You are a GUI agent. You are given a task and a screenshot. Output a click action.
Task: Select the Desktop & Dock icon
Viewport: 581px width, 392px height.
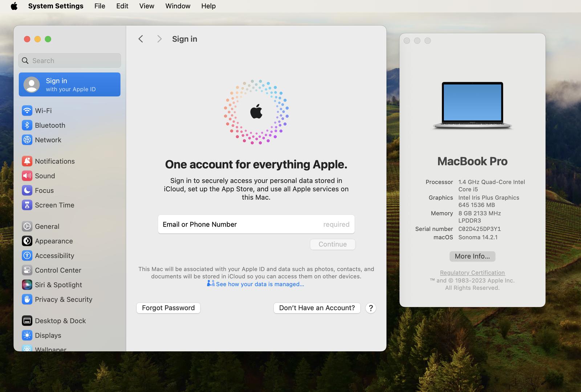click(x=27, y=320)
